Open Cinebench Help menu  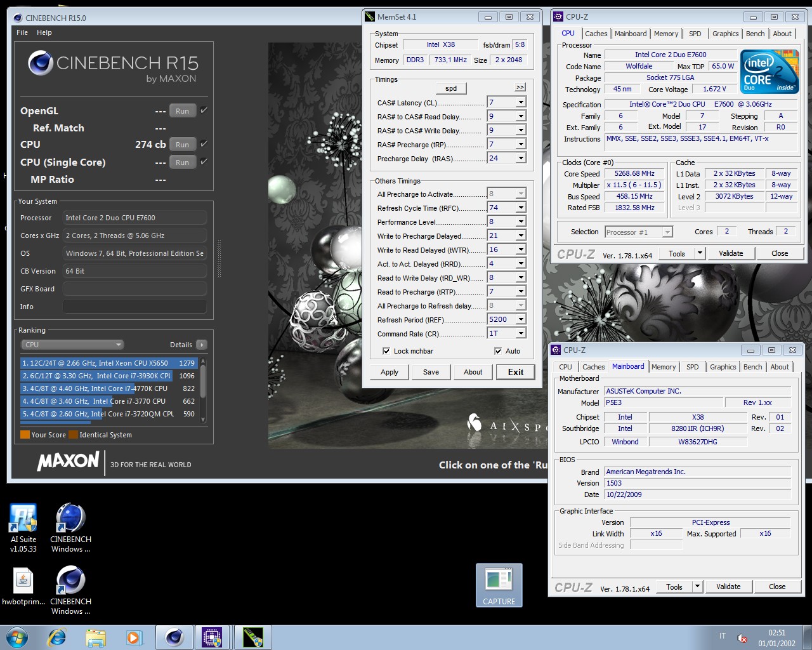(44, 32)
